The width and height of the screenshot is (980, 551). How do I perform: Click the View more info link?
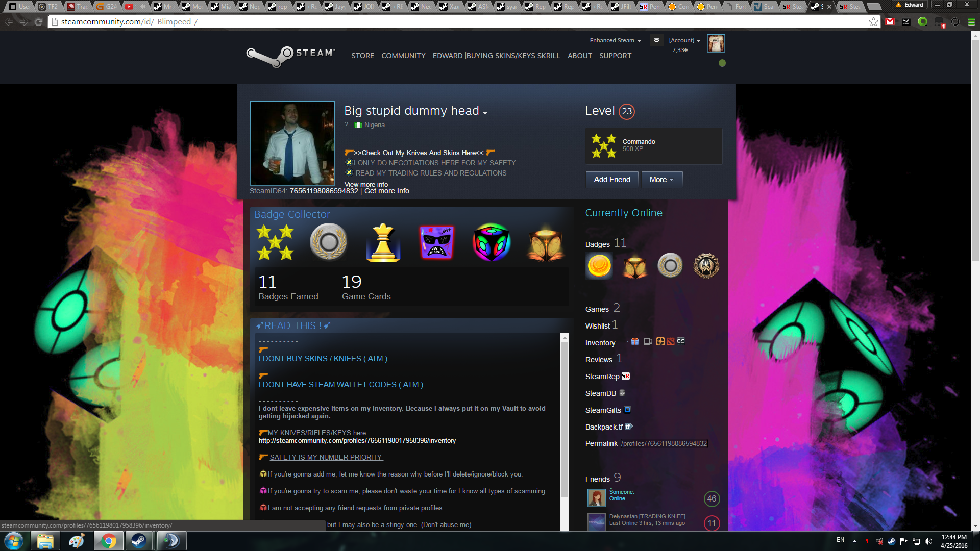366,184
